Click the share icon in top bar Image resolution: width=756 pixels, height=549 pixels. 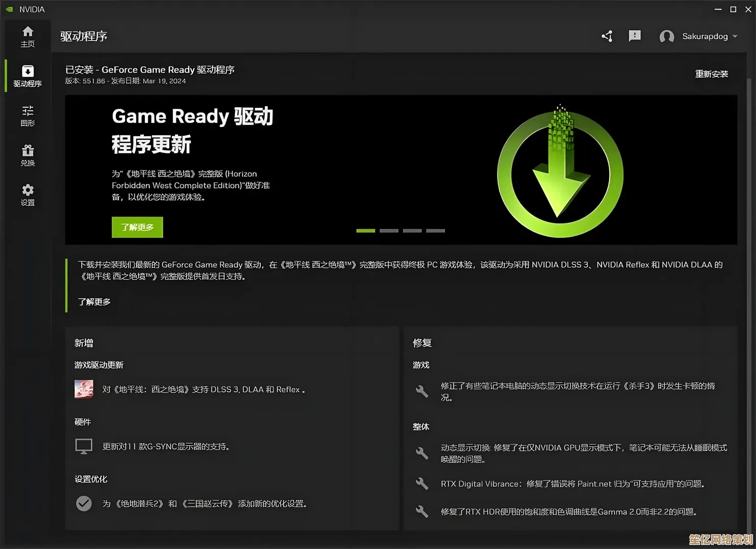[607, 36]
